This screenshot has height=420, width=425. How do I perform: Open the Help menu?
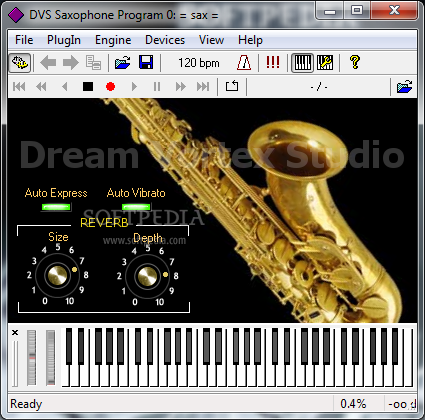click(250, 40)
